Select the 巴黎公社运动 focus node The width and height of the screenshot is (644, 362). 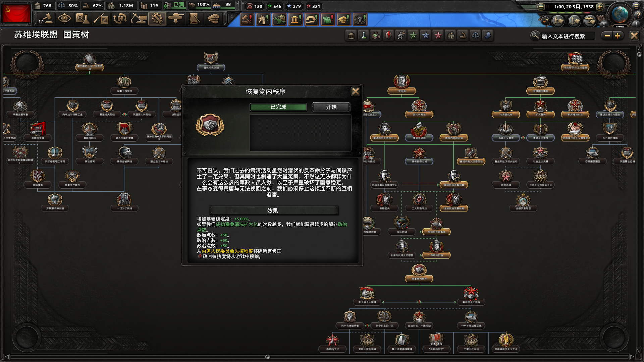(471, 343)
